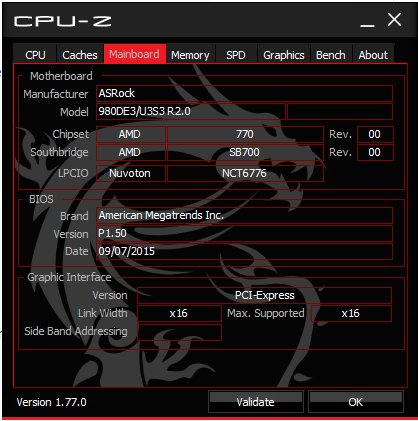This screenshot has width=418, height=421.
Task: Click the Validate button
Action: (x=256, y=402)
